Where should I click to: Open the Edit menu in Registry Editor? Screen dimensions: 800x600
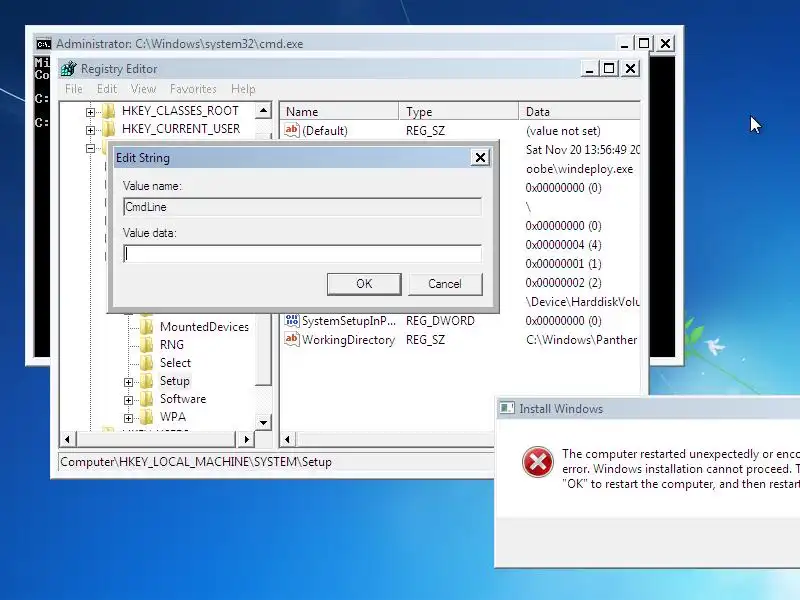tap(107, 89)
